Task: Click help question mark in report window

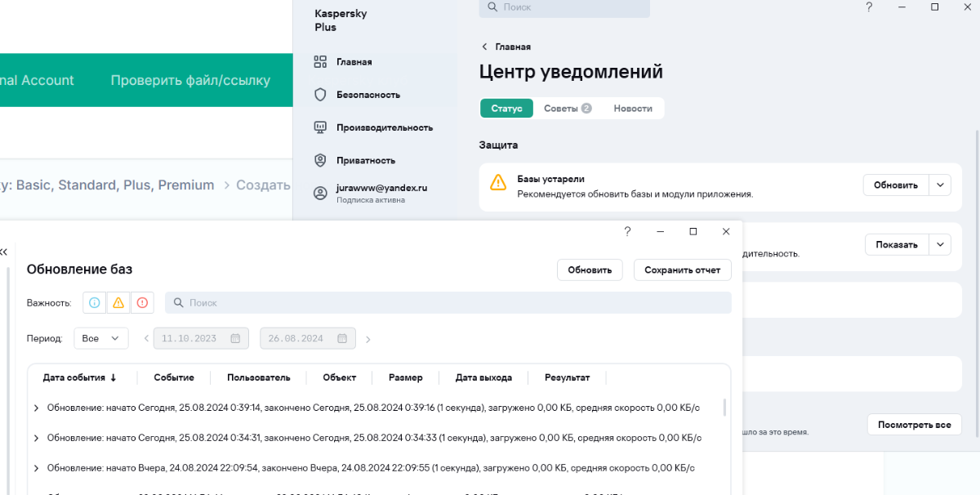Action: point(627,231)
